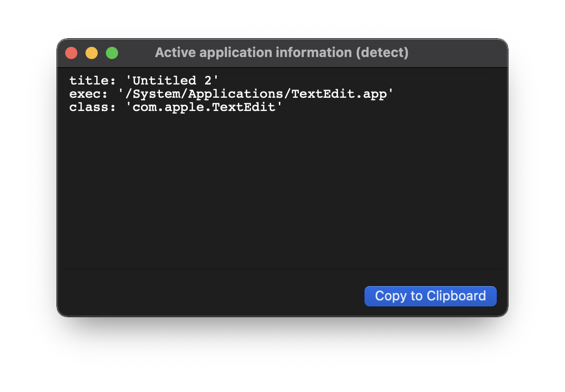Screen dimensions: 565x392
Task: Click the Copy to Clipboard button
Action: 430,296
